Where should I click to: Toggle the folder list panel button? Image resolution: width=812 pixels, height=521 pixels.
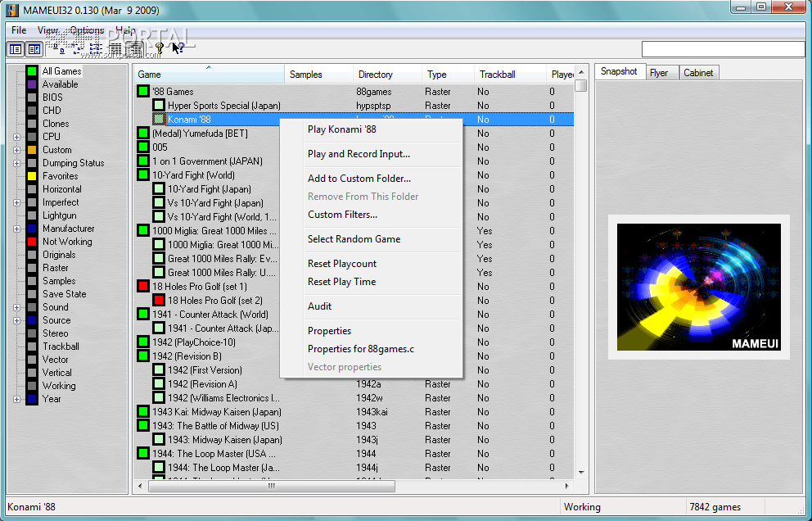point(16,49)
